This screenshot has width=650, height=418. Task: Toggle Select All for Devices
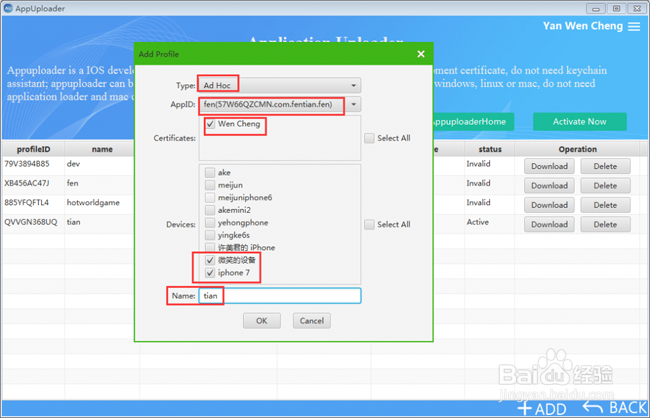pos(369,224)
